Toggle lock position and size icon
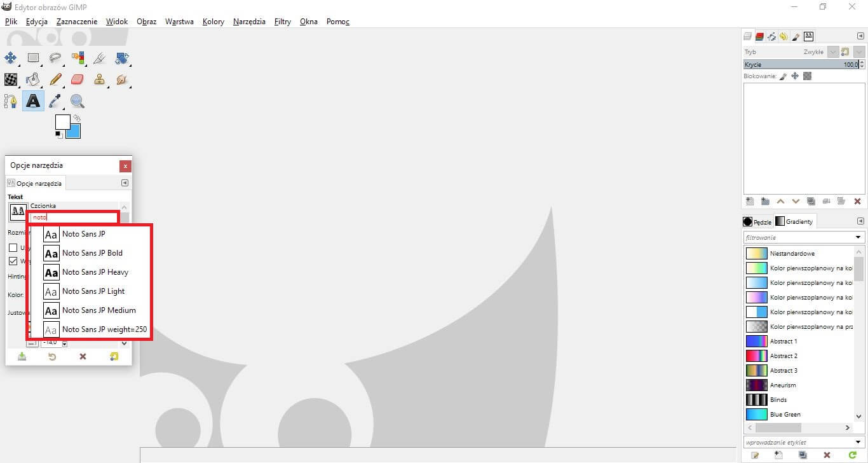The width and height of the screenshot is (868, 463). click(x=795, y=76)
